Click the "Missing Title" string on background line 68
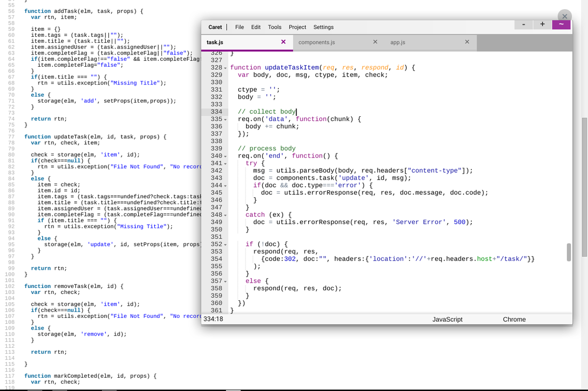The width and height of the screenshot is (588, 391). coord(136,83)
